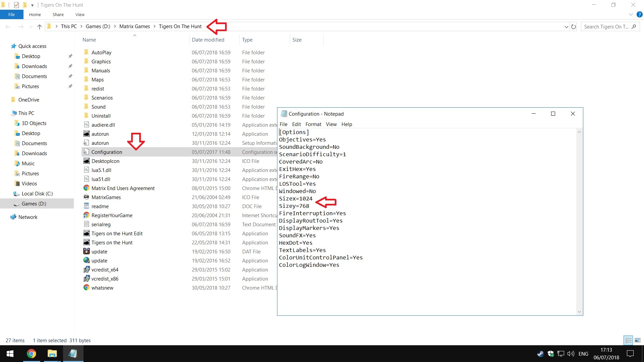Open the Action Center notifications icon

630,354
